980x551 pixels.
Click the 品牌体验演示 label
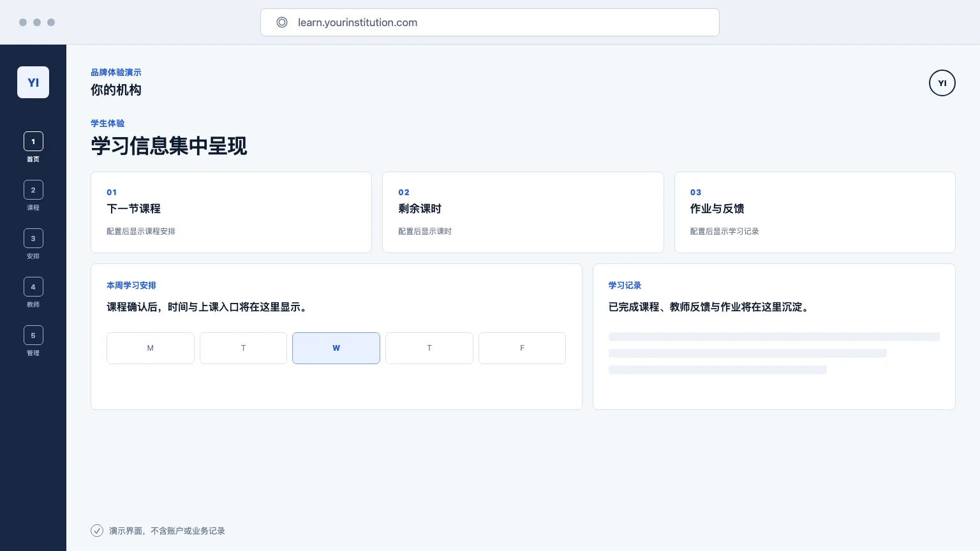[116, 72]
